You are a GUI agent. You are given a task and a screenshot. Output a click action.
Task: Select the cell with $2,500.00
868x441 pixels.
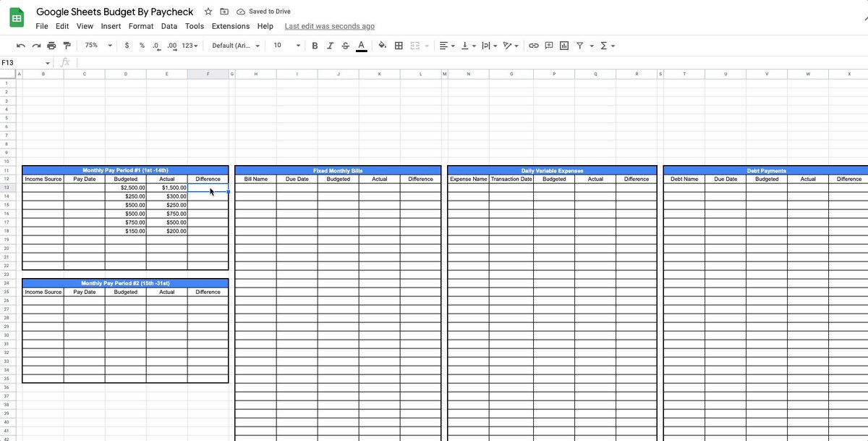(125, 188)
